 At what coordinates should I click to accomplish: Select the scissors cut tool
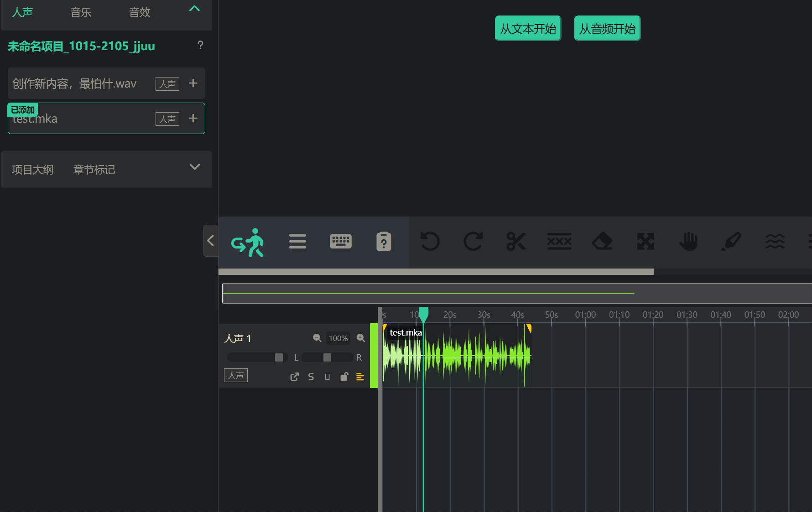(516, 241)
